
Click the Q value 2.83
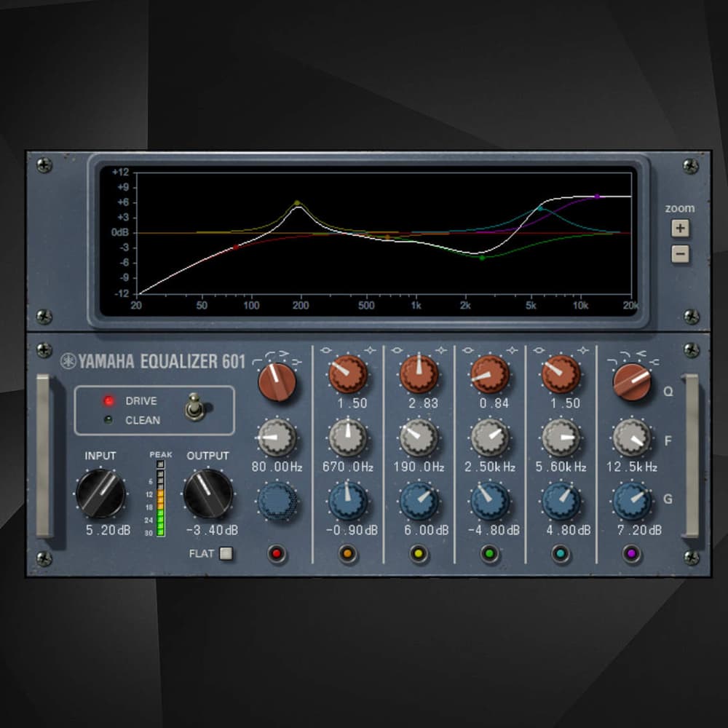pos(423,403)
